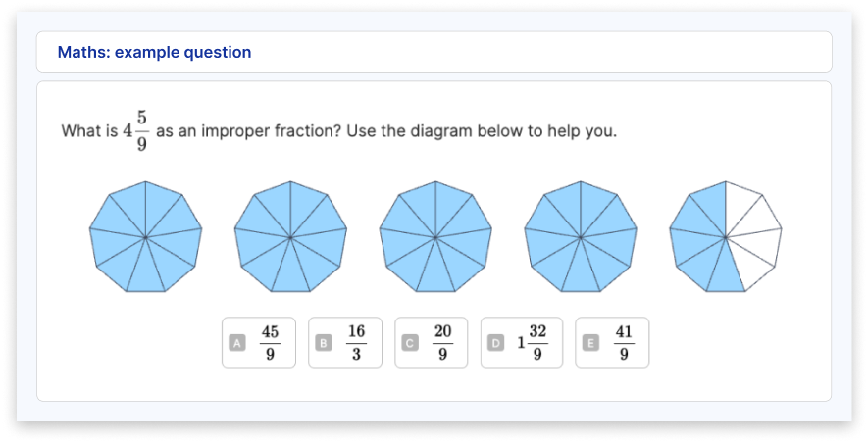Click the question text about improper fraction
This screenshot has width=868, height=443.
(x=338, y=131)
